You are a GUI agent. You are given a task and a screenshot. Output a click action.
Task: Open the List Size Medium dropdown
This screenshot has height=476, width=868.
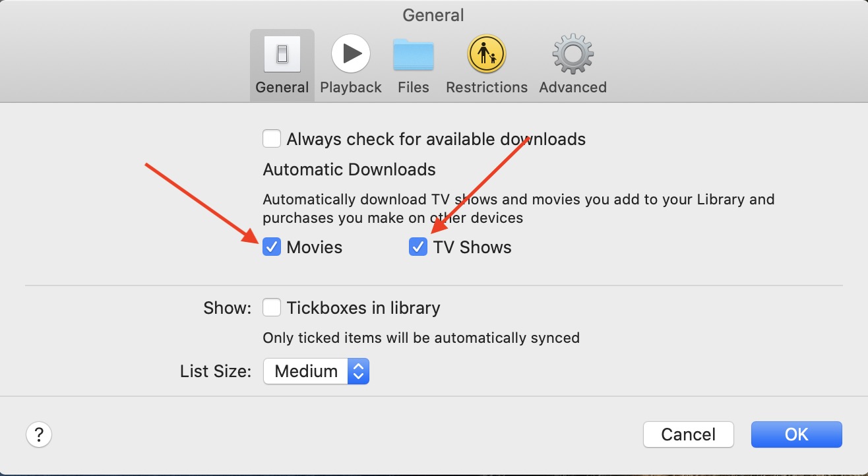[316, 371]
